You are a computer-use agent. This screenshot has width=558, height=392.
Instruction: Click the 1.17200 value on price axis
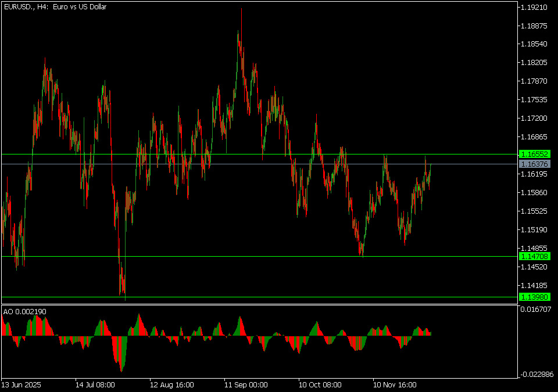pos(534,118)
